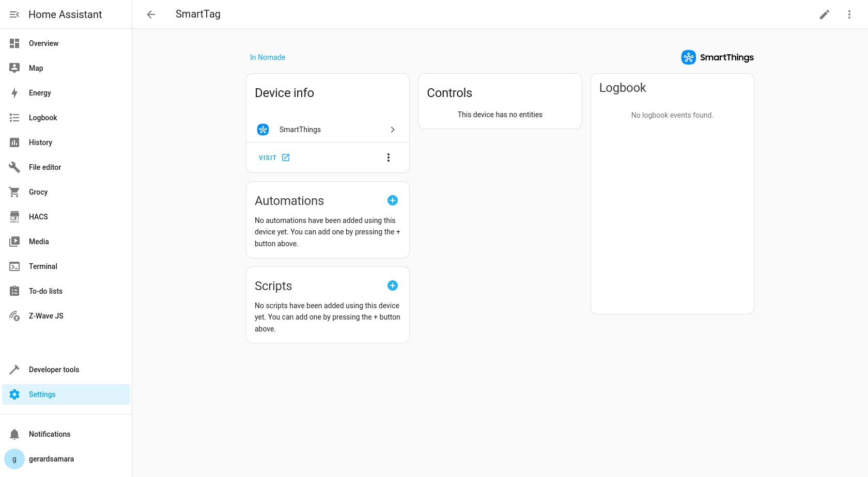Open the Settings gear icon
The image size is (868, 477).
pyautogui.click(x=14, y=394)
